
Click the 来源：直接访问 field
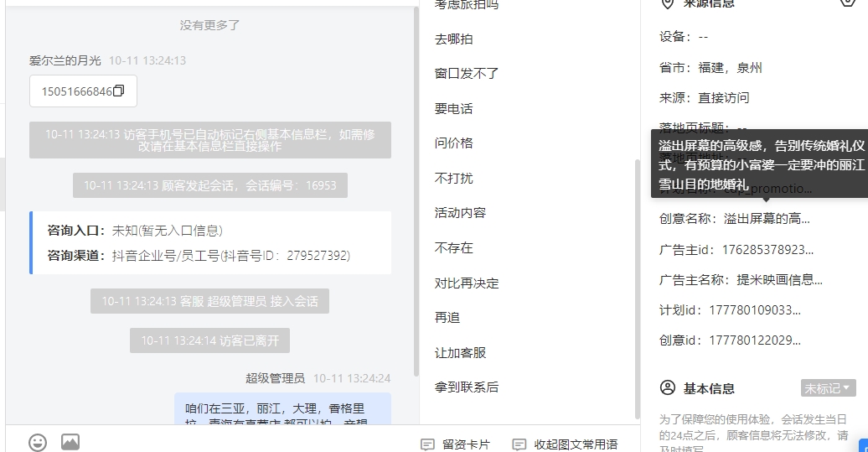704,97
